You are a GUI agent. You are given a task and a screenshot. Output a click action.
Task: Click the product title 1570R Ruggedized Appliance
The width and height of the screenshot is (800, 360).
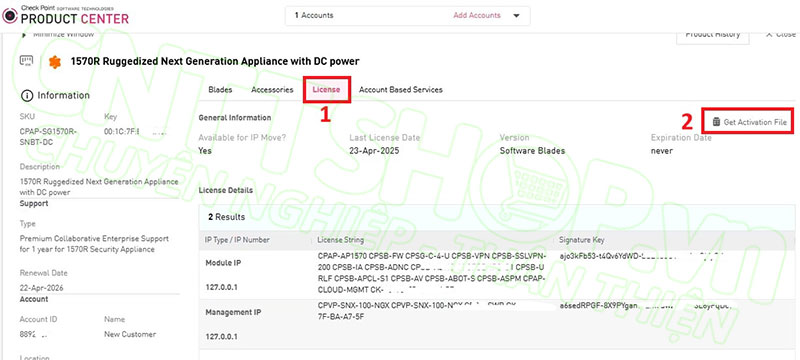coord(215,61)
